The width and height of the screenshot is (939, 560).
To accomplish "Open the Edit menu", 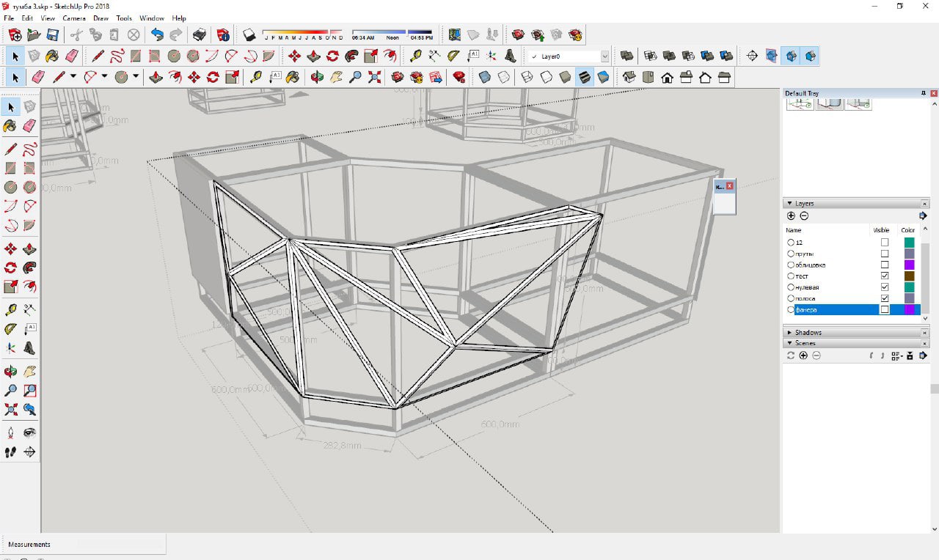I will (27, 18).
